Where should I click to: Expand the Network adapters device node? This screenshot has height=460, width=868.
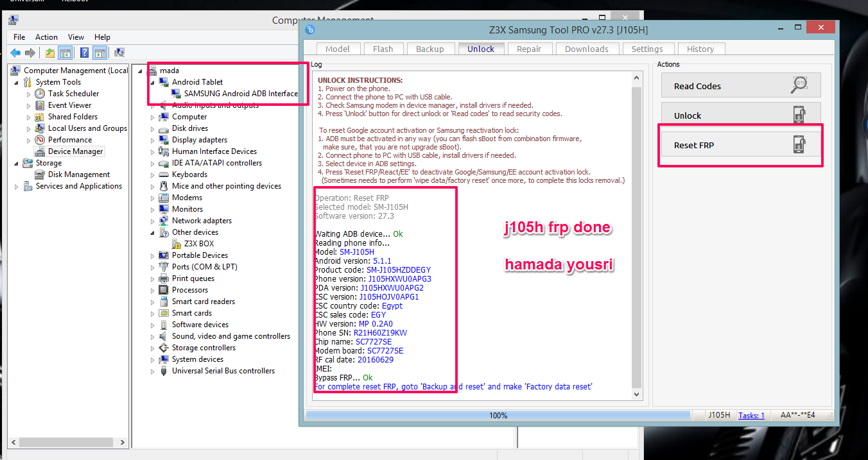click(153, 221)
